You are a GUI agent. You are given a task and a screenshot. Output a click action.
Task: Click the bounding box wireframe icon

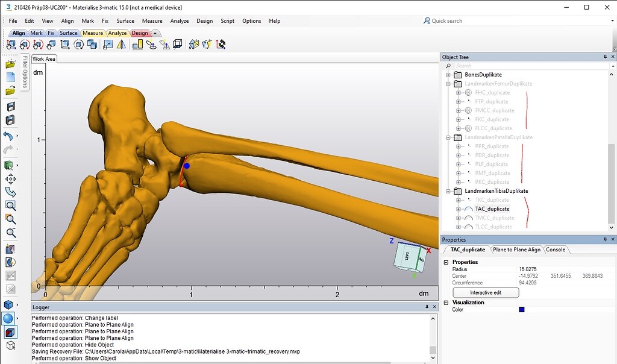point(178,44)
